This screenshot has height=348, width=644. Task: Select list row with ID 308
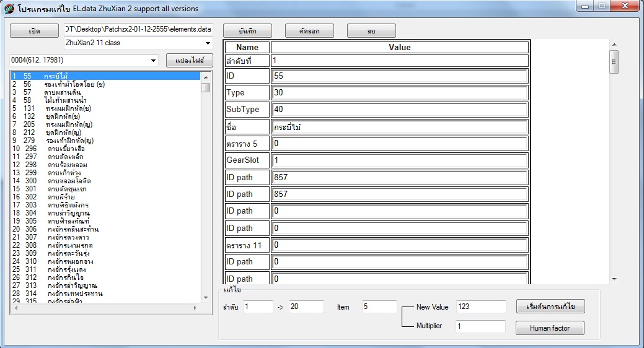coord(105,245)
